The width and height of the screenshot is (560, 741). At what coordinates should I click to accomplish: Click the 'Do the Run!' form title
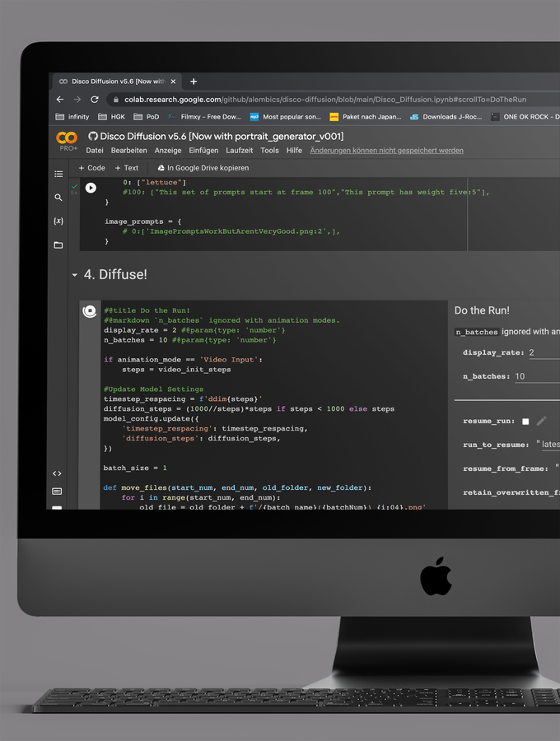tap(482, 310)
